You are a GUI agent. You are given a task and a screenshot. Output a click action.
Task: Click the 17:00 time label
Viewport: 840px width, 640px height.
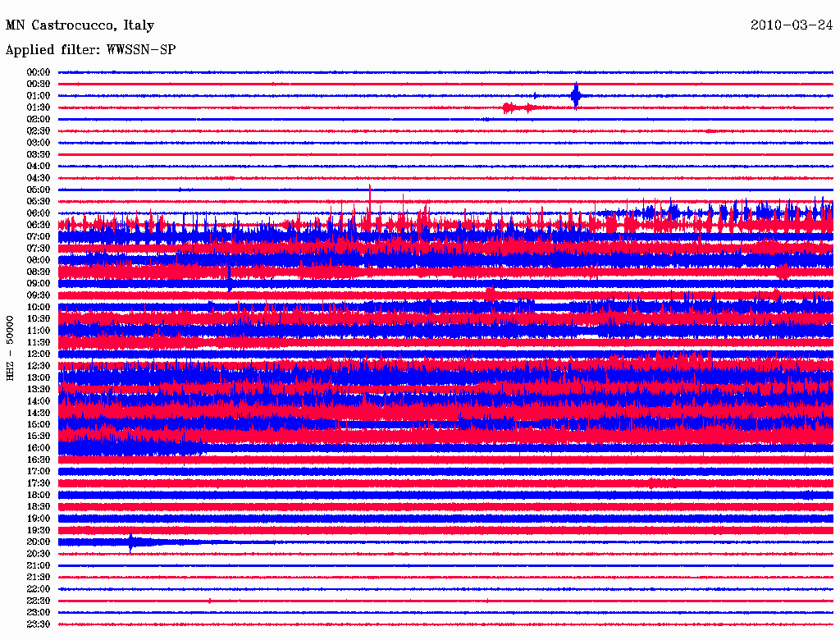(39, 472)
